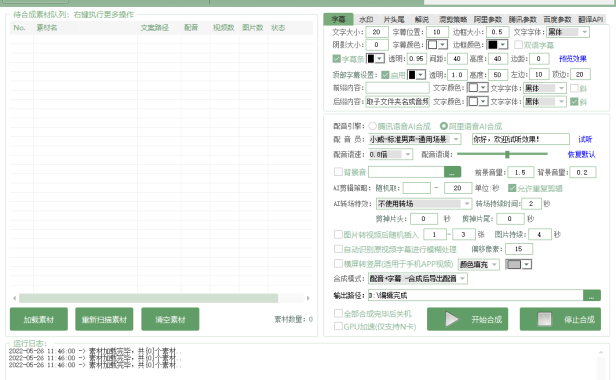Image resolution: width=616 pixels, height=380 pixels.
Task: Enable the 双语字幕 checkbox
Action: click(518, 45)
